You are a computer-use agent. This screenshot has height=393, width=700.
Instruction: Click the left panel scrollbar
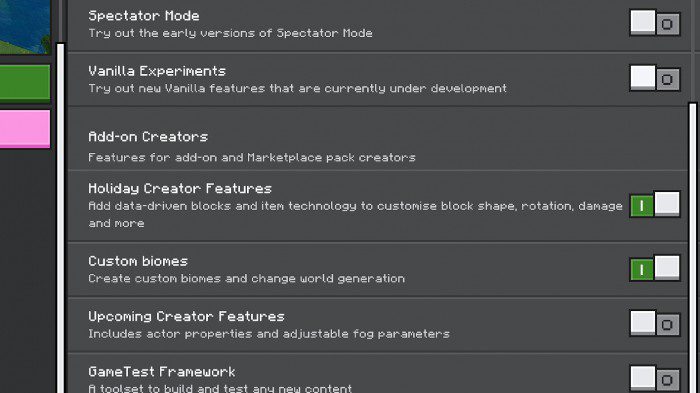point(60,218)
